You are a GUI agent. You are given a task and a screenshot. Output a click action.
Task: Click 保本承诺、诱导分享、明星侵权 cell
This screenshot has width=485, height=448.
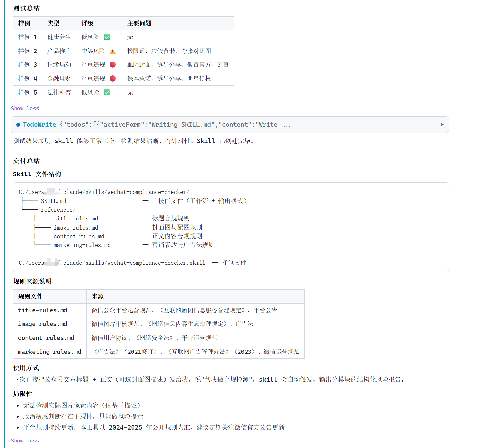(x=178, y=79)
